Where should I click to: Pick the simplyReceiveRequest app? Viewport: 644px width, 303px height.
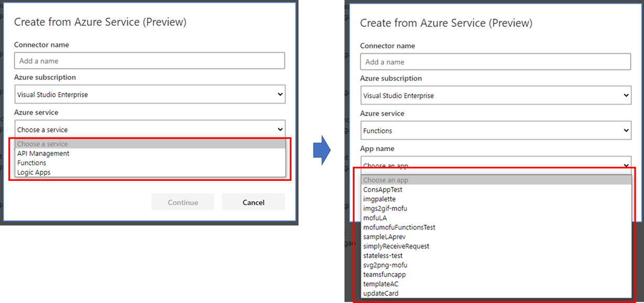496,246
